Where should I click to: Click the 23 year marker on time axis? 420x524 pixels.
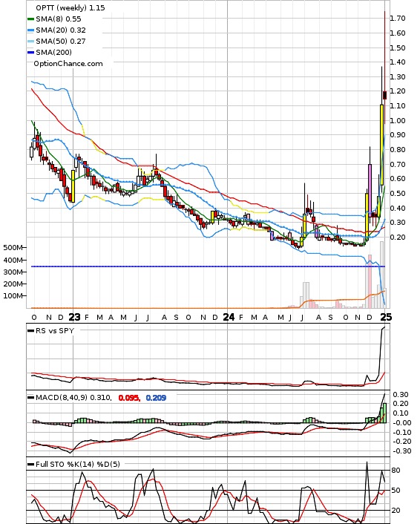click(74, 317)
